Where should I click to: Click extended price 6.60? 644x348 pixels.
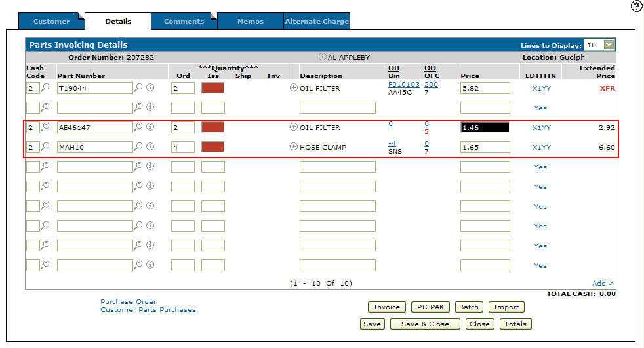coord(607,147)
